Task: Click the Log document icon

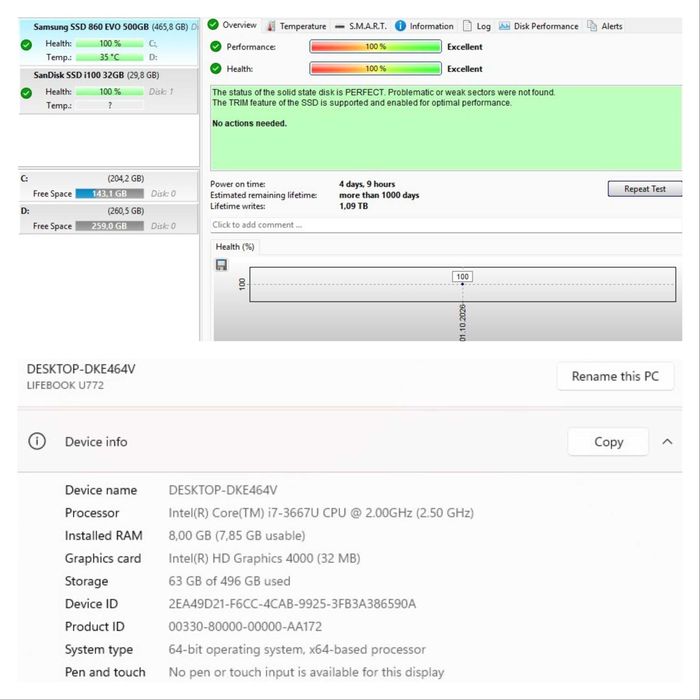Action: click(x=467, y=26)
